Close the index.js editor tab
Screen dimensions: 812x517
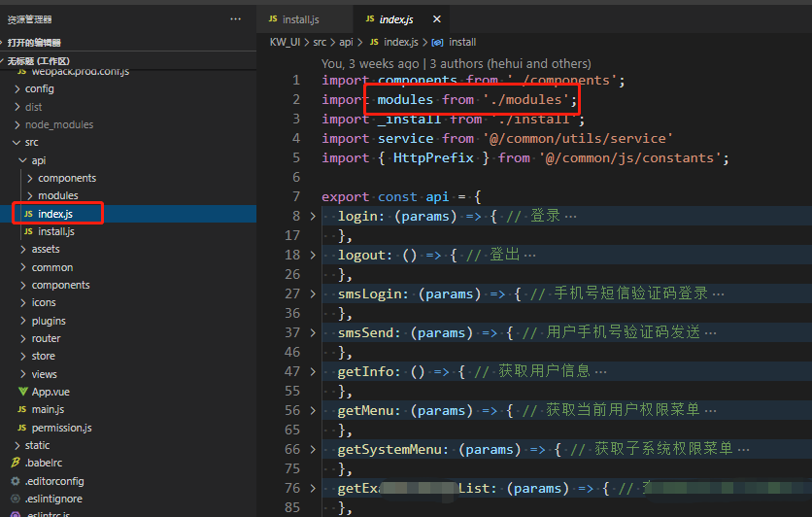(x=436, y=19)
